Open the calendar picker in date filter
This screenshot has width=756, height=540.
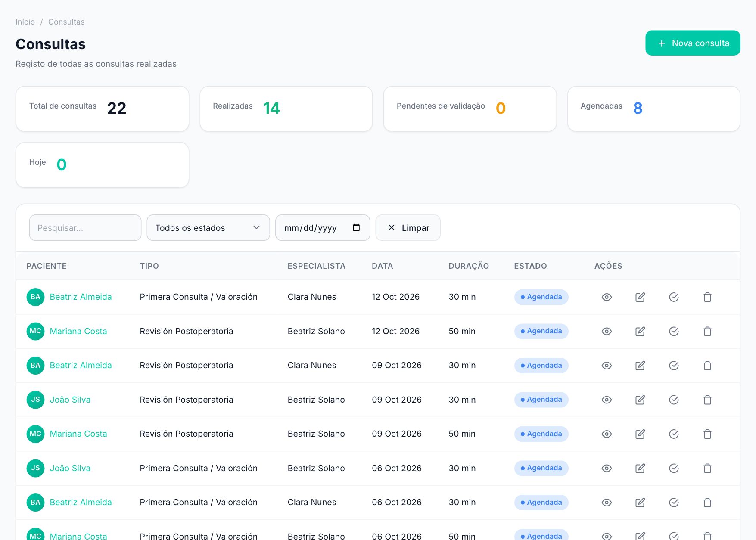click(356, 228)
